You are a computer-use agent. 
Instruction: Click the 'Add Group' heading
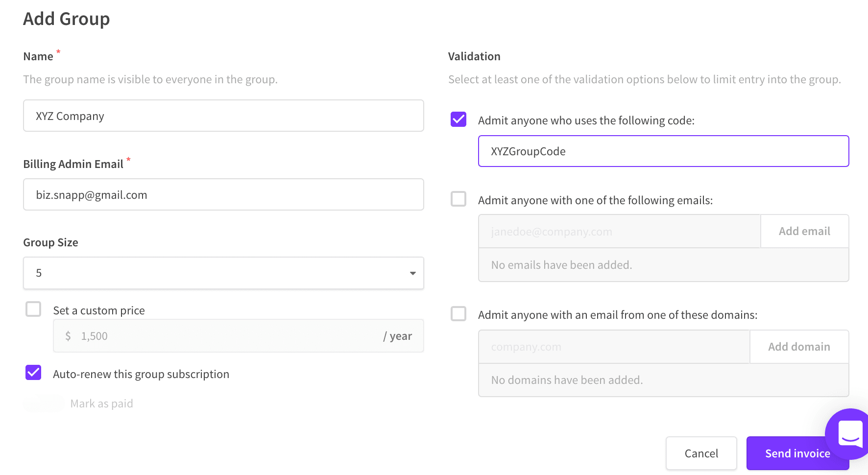tap(67, 19)
